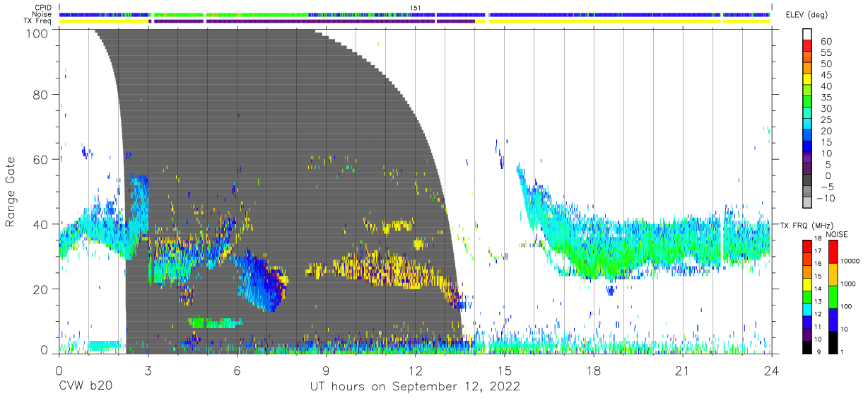Click time axis tick label 24
The image size is (868, 401).
coord(771,371)
